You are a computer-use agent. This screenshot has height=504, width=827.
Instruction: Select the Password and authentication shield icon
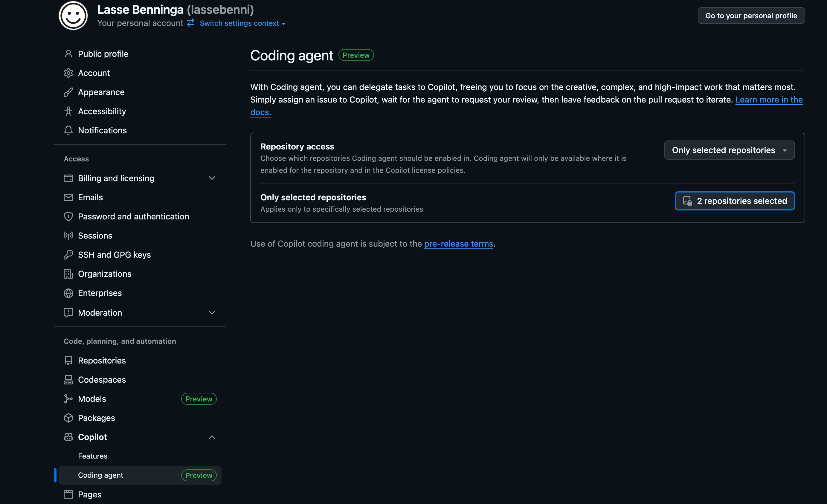click(68, 216)
